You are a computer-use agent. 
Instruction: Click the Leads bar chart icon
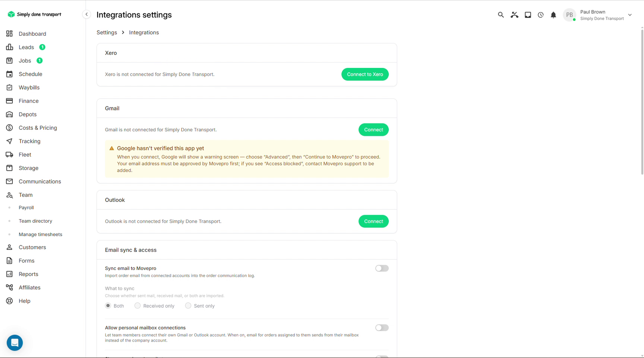[x=9, y=47]
